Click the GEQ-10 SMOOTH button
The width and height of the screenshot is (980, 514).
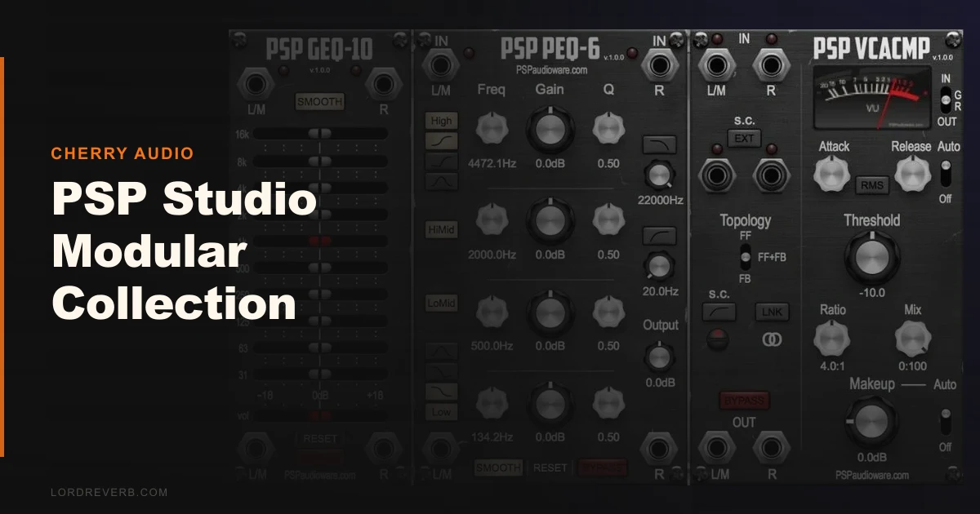click(320, 102)
